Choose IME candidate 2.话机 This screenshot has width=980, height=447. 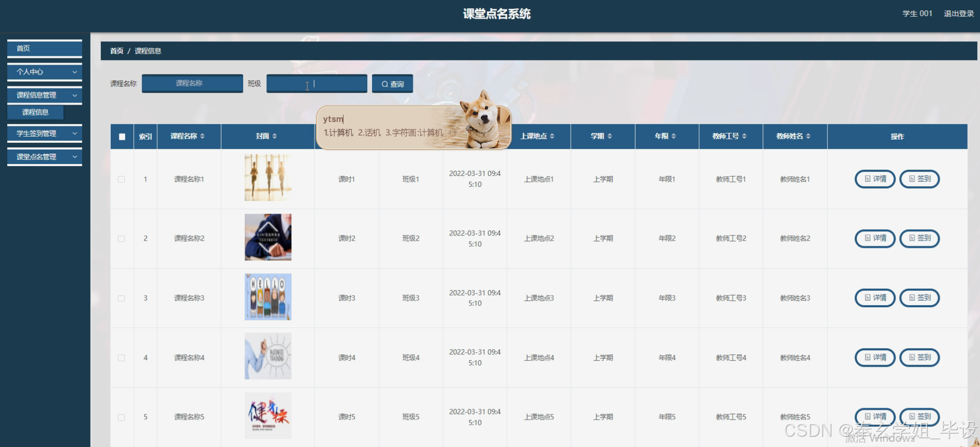tap(369, 132)
